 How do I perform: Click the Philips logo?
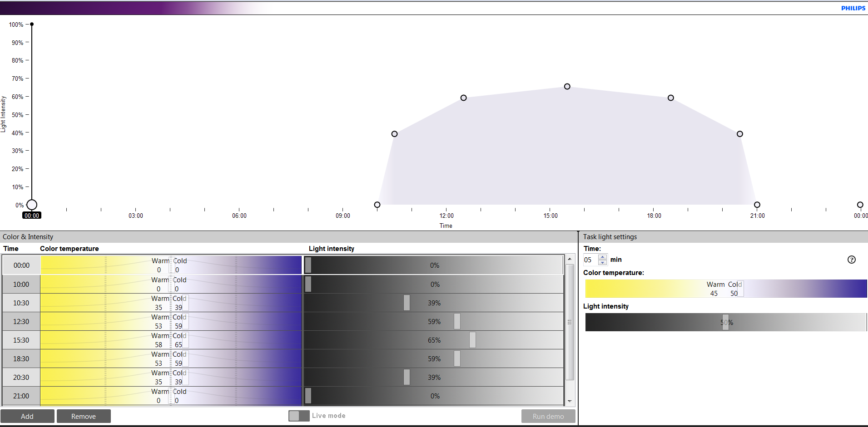[853, 8]
